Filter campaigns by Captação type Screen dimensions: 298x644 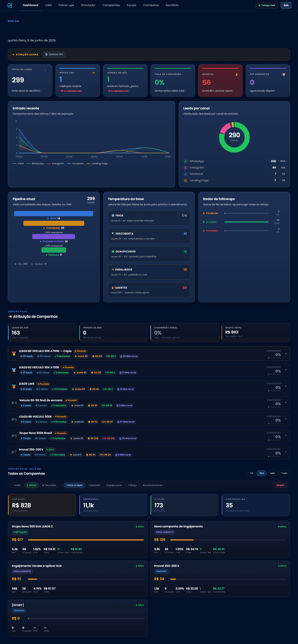94,485
